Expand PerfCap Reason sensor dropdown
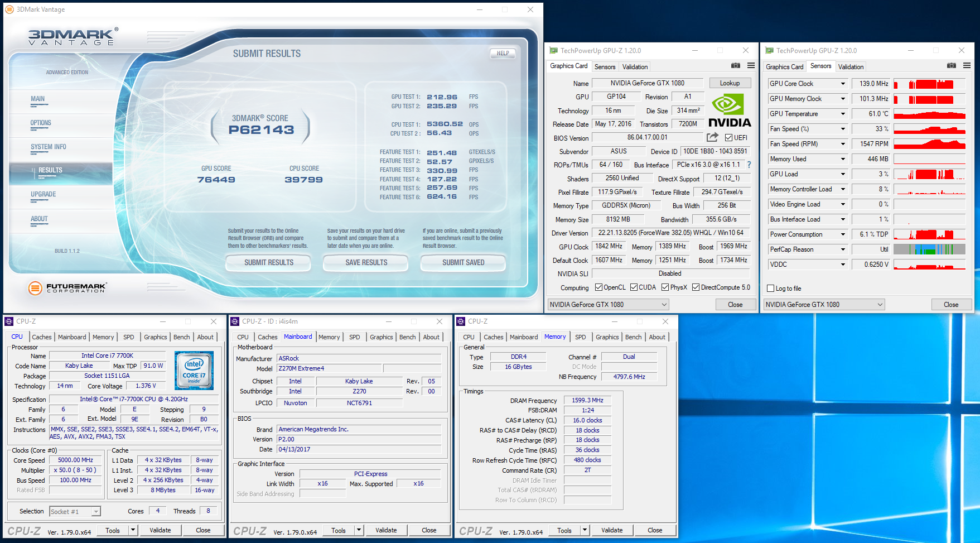Viewport: 980px width, 543px height. (843, 249)
